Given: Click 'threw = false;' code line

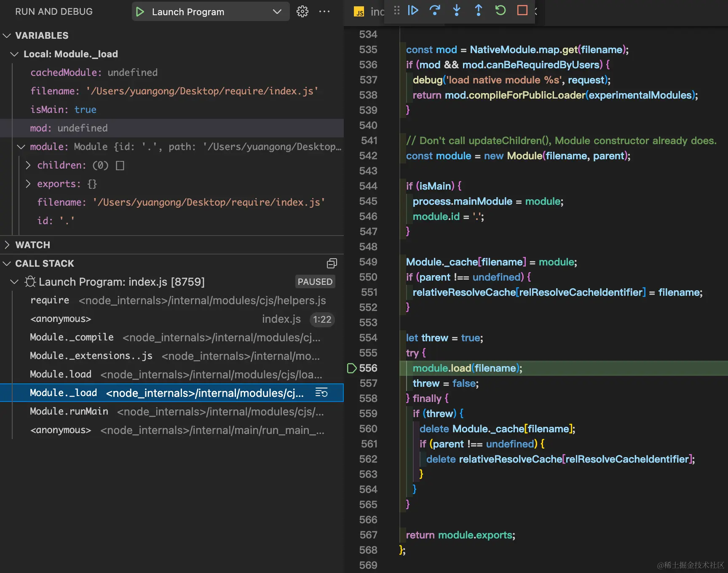Looking at the screenshot, I should coord(446,383).
